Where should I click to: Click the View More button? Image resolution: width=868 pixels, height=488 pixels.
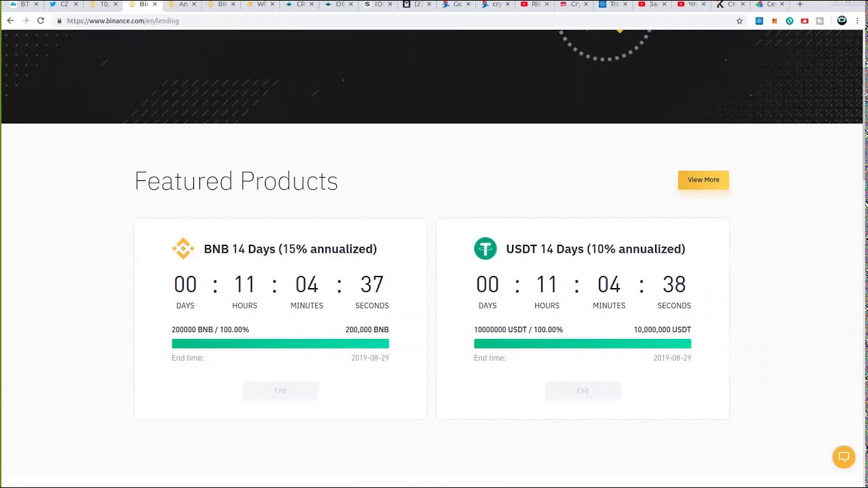click(703, 180)
